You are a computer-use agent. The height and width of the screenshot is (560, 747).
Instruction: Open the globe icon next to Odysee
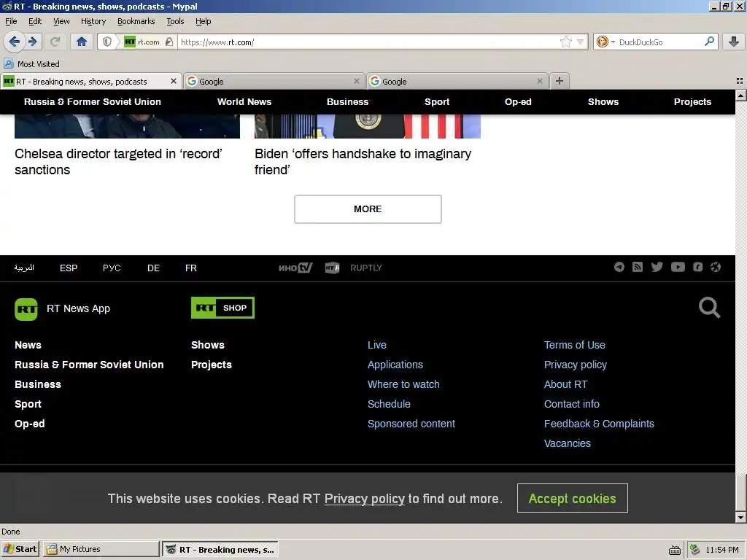[x=716, y=267]
